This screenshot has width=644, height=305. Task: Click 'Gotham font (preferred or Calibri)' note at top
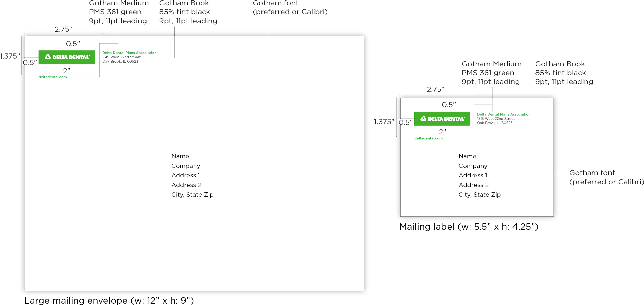(x=290, y=8)
